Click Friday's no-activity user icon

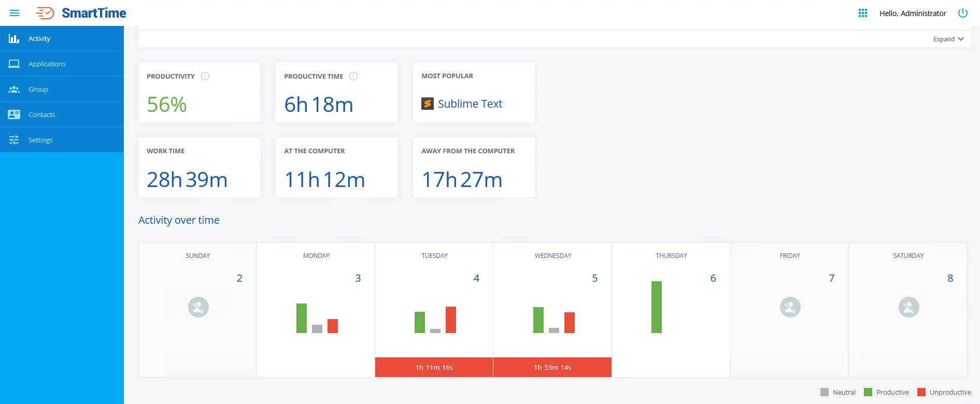[x=790, y=307]
